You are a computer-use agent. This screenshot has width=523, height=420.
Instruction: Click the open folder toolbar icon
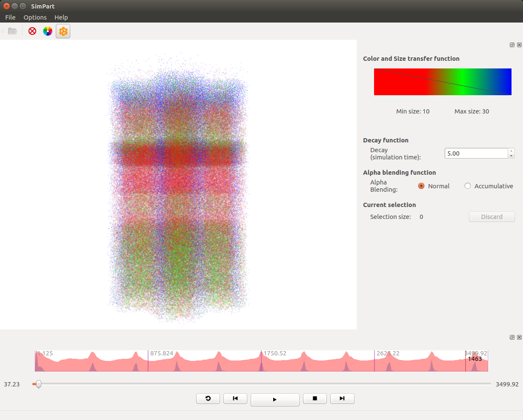point(12,31)
